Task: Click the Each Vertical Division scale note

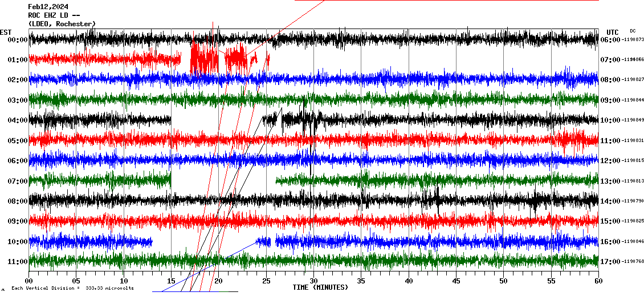Action: (x=72, y=288)
